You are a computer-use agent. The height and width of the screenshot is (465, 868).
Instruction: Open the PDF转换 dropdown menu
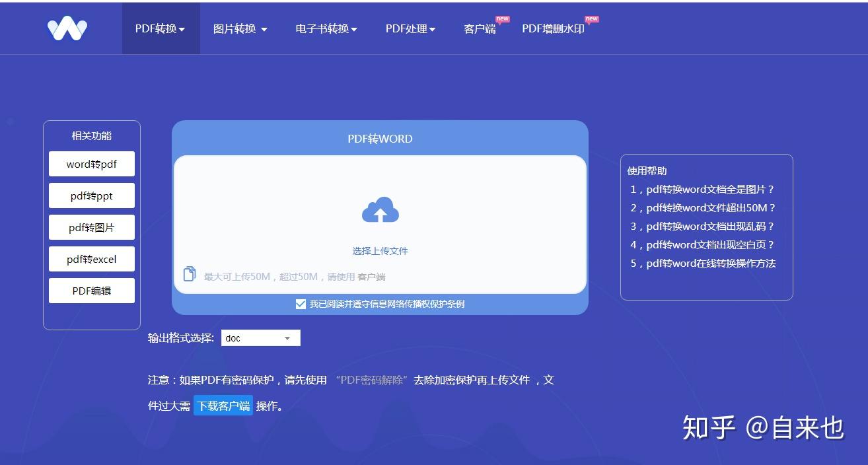[161, 28]
